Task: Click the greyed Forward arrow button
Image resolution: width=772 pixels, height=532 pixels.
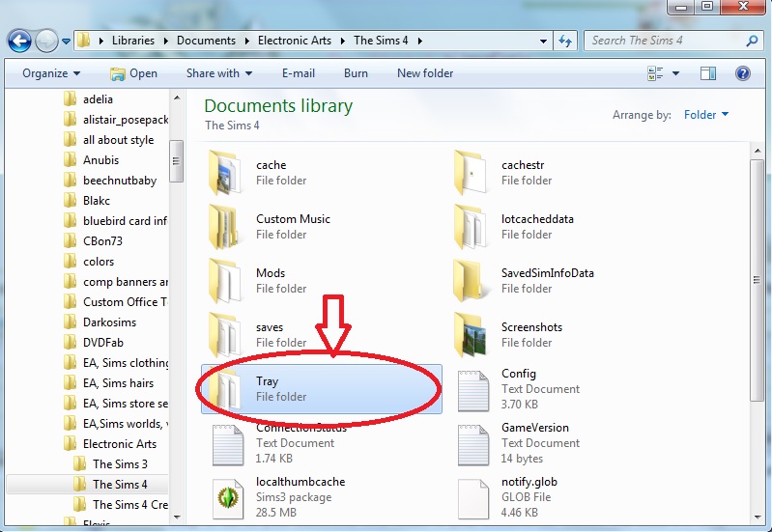Action: (x=46, y=41)
